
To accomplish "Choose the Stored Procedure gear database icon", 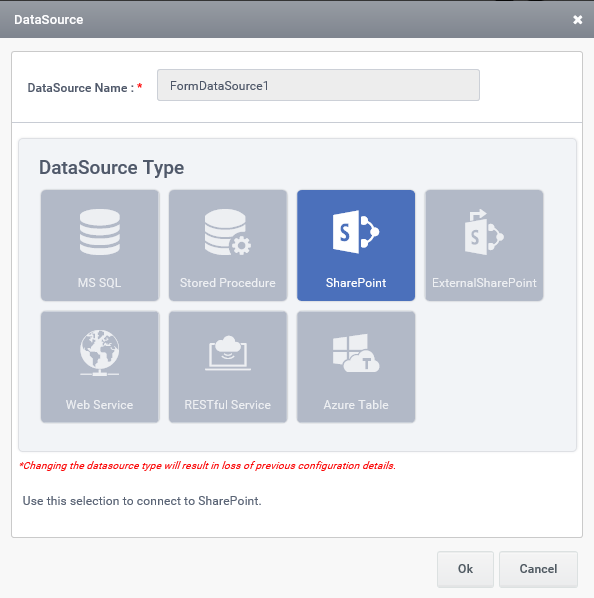I will coord(228,232).
